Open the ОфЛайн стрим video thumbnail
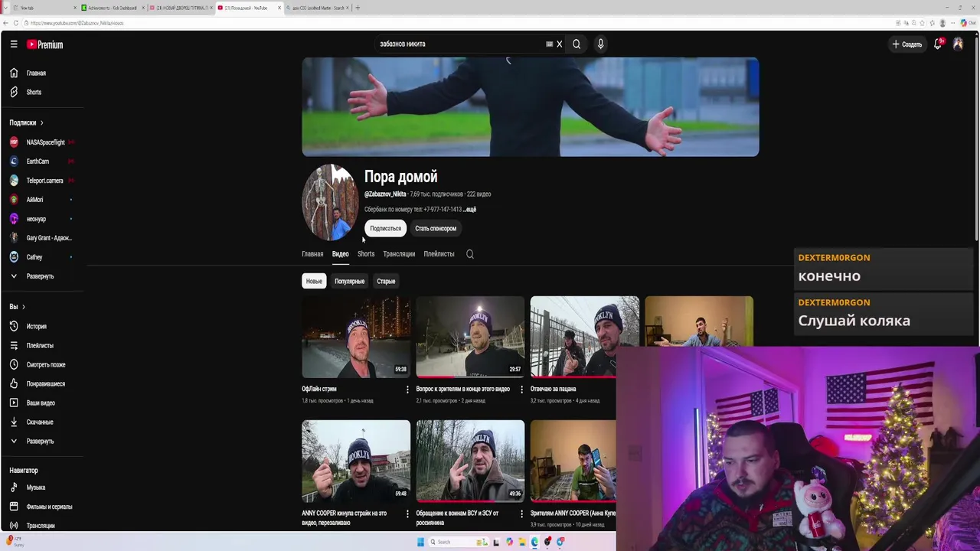Screen dimensions: 980x551 [x=356, y=337]
